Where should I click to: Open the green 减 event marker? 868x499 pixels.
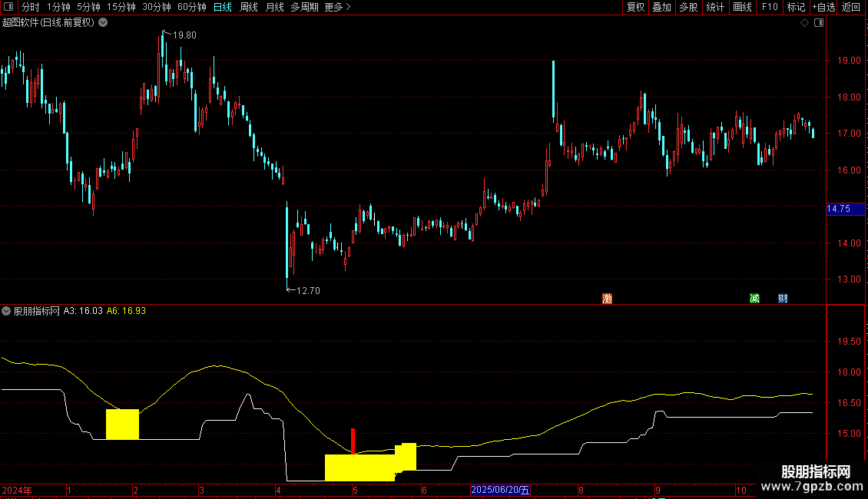(754, 299)
